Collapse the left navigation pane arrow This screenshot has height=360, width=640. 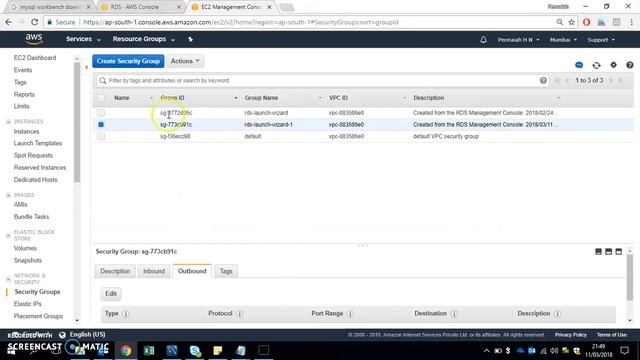[x=86, y=67]
